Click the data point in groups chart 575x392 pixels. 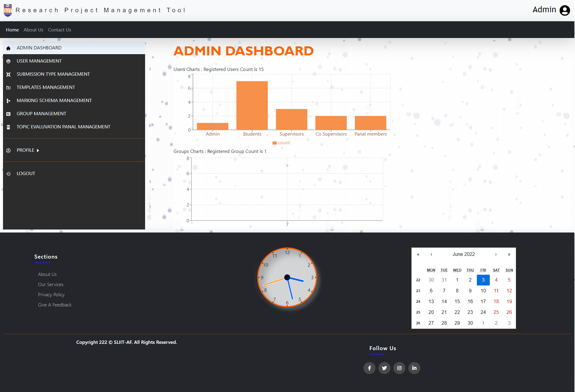[287, 165]
